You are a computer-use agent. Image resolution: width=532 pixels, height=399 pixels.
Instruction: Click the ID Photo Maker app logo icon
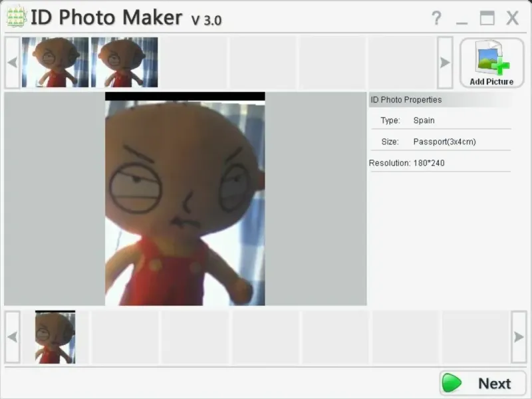[x=16, y=17]
